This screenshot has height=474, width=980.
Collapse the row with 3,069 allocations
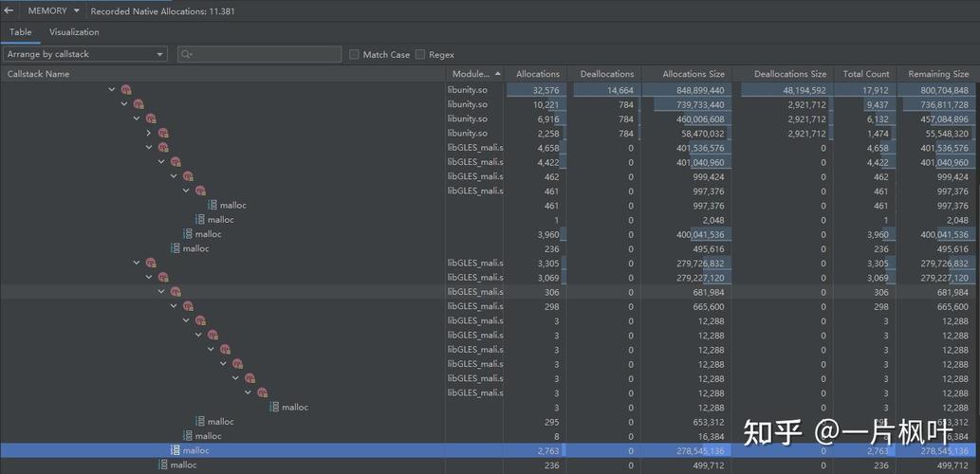[149, 277]
